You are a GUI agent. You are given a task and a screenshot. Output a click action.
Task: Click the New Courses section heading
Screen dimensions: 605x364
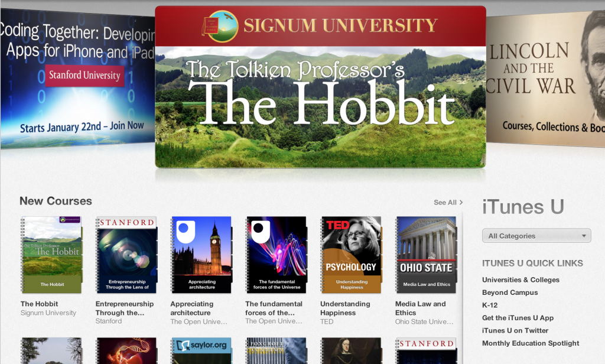tap(56, 201)
